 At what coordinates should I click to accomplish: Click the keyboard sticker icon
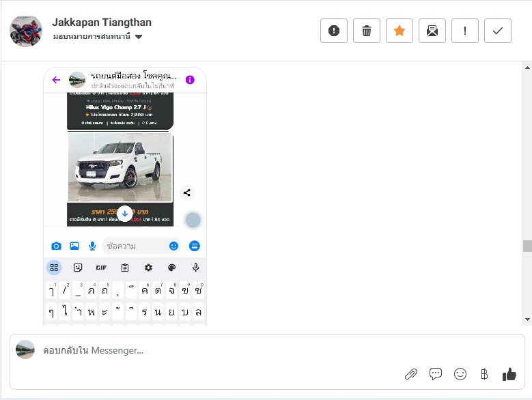78,268
